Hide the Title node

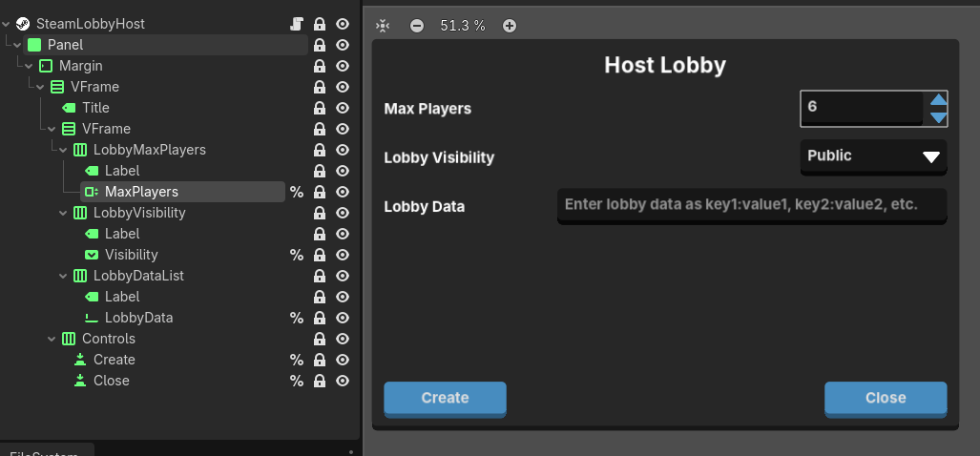point(343,108)
